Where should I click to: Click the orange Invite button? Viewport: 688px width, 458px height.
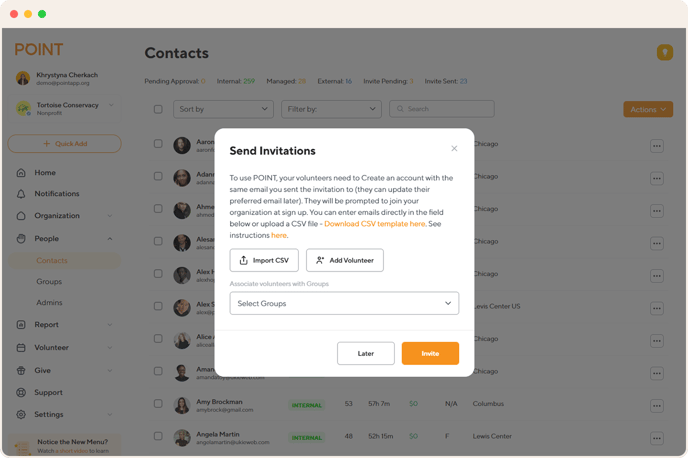(430, 353)
